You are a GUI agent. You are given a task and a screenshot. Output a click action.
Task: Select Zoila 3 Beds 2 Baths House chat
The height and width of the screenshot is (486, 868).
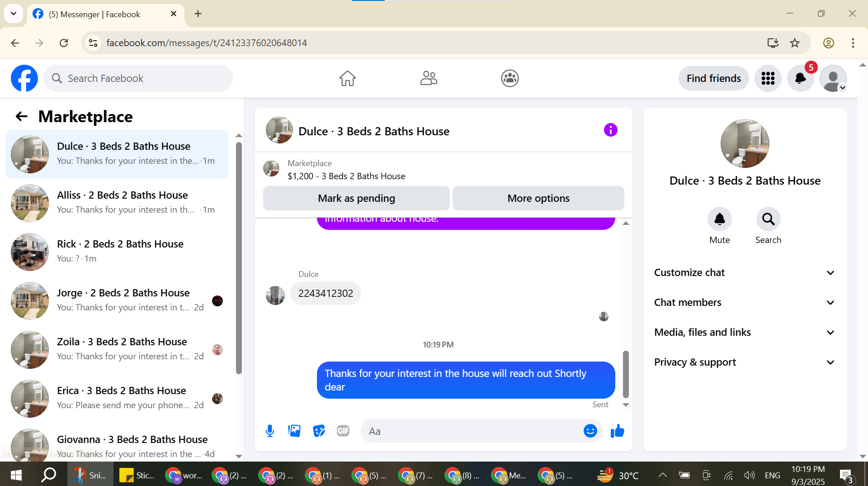(117, 349)
